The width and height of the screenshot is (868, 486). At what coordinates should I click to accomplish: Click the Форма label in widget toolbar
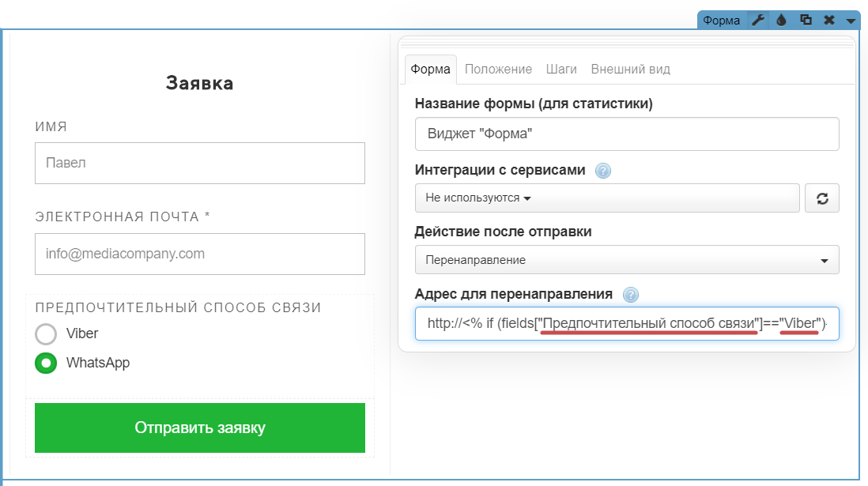721,21
